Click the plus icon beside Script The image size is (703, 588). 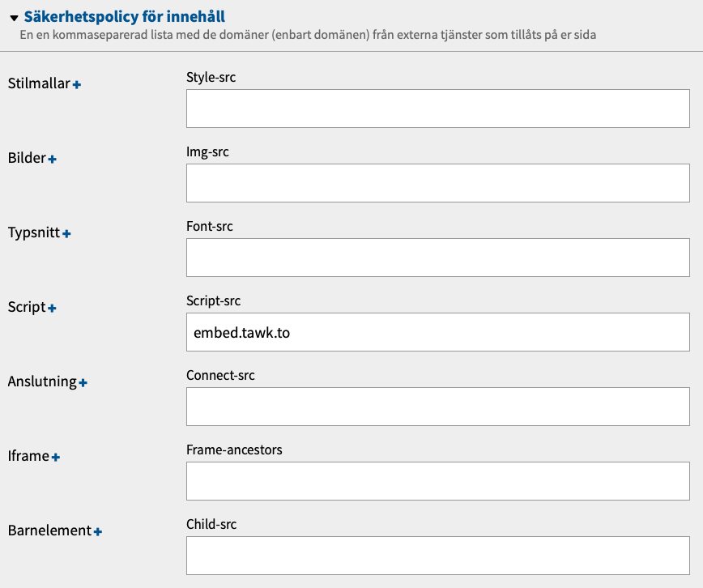53,309
